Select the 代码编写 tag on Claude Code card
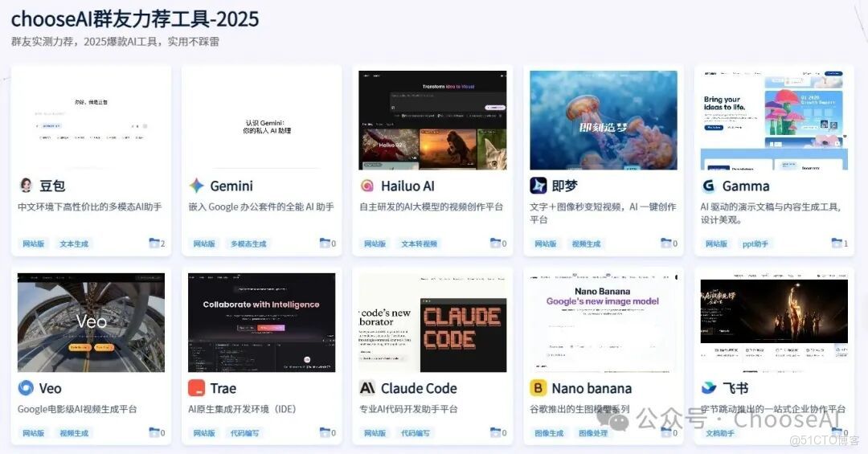The width and height of the screenshot is (868, 454). coord(416,433)
